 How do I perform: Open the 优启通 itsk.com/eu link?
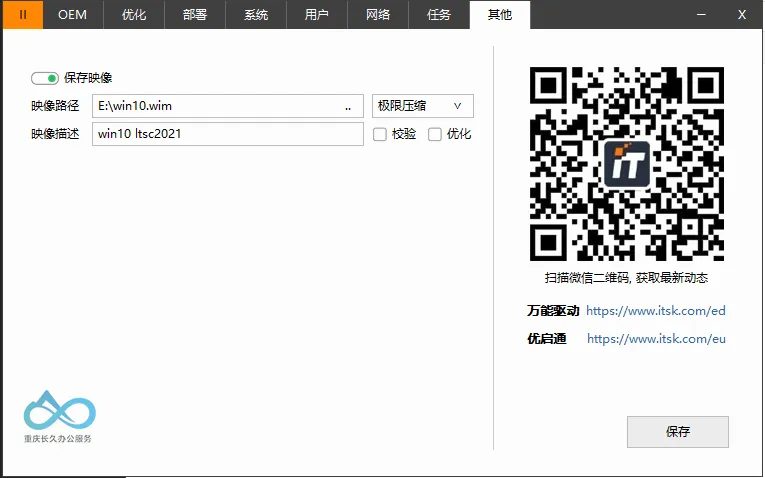[x=656, y=339]
